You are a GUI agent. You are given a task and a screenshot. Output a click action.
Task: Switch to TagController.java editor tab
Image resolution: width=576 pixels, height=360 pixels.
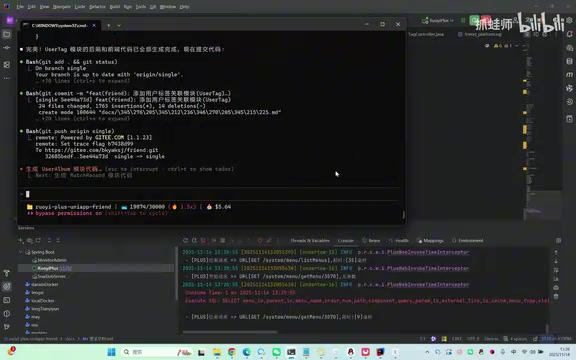[426, 34]
